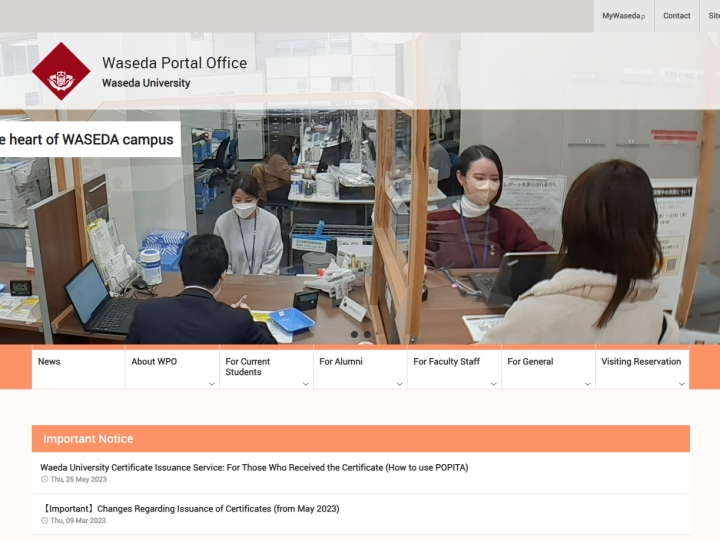Screen dimensions: 720x540
Task: Click the clock icon beside 09 Mar 2023
Action: coord(45,521)
